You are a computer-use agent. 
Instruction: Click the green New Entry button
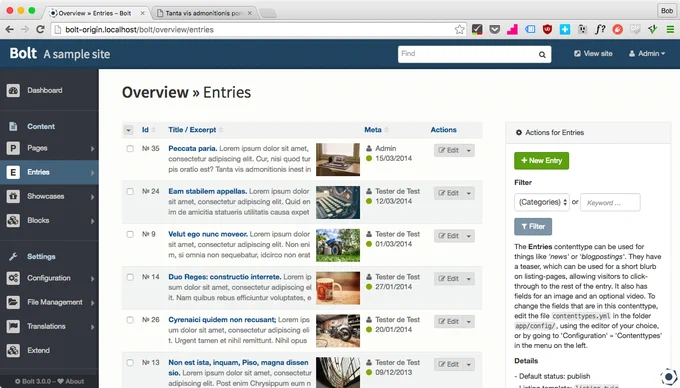541,161
